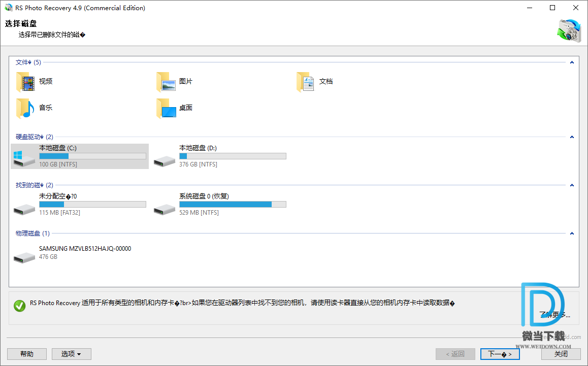
Task: Click the 返回 back button
Action: (455, 354)
